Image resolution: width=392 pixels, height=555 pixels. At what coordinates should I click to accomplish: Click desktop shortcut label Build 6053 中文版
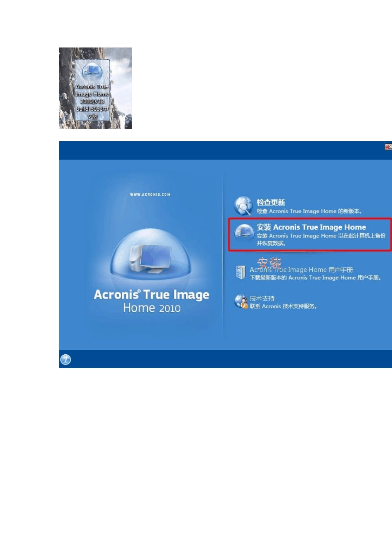point(92,112)
